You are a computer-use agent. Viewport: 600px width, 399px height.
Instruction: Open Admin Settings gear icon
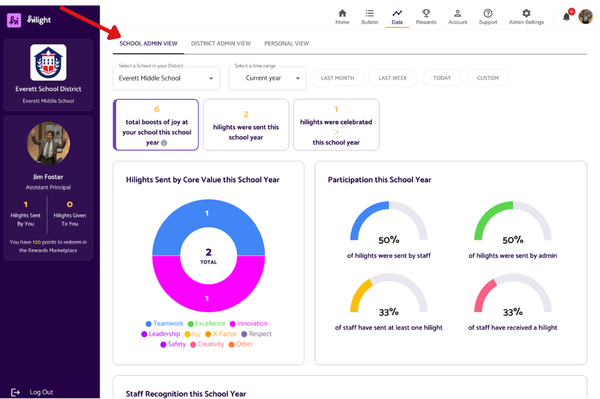click(526, 13)
